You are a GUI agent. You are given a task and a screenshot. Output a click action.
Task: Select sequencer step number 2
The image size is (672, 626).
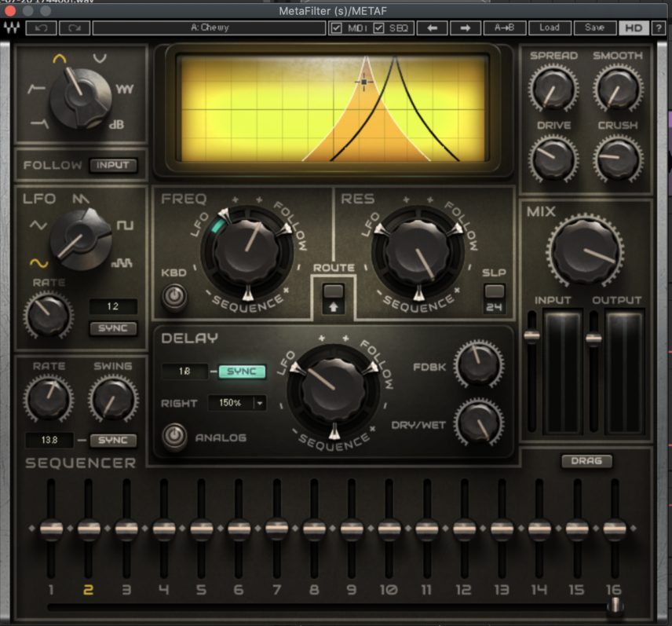pos(88,591)
